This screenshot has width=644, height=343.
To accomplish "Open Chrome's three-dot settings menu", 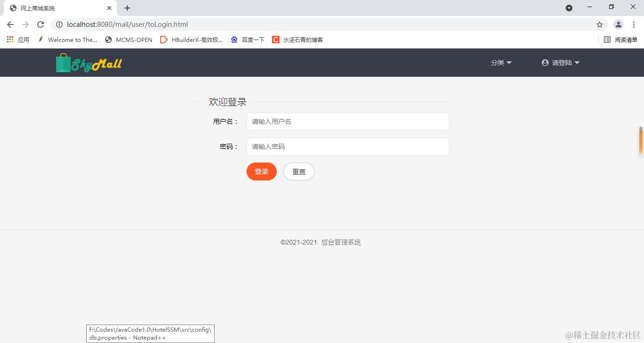I will coord(634,24).
